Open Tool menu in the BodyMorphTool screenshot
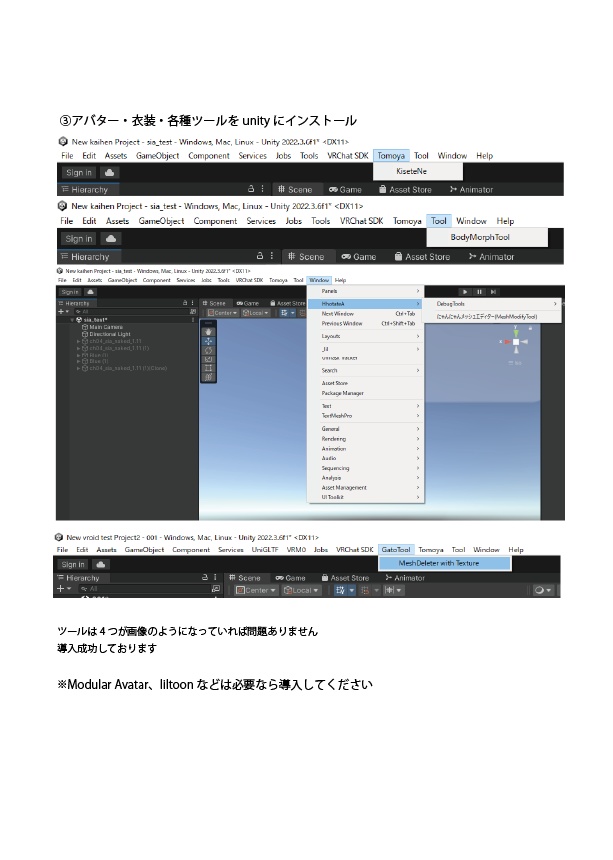The height and width of the screenshot is (860, 613). pos(439,221)
